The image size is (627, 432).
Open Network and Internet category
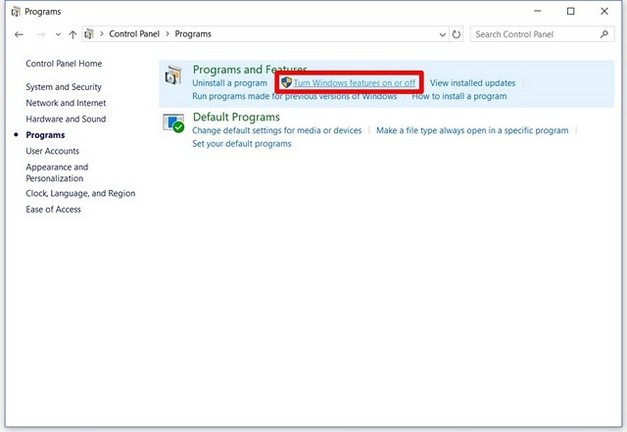66,103
